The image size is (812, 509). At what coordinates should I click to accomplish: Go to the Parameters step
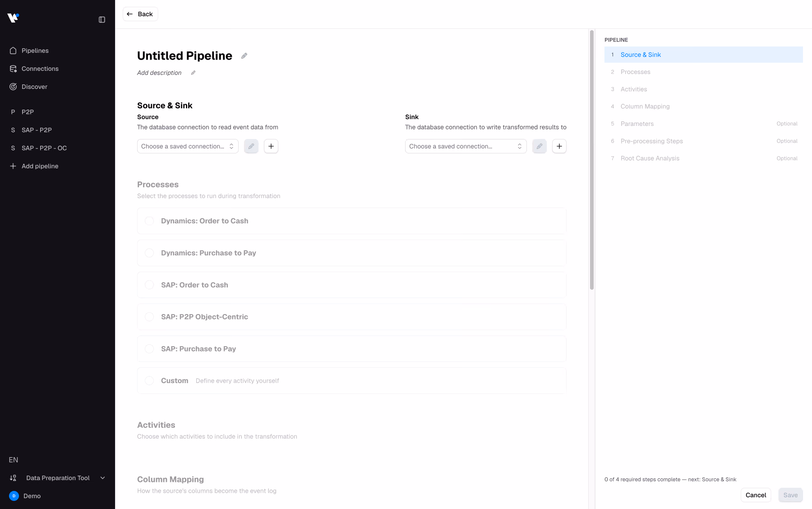pyautogui.click(x=704, y=124)
